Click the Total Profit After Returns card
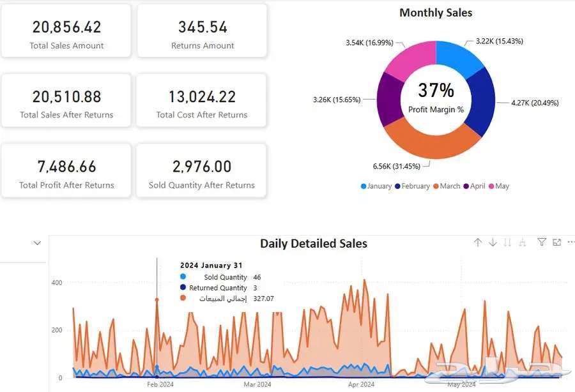The image size is (575, 392). pyautogui.click(x=66, y=171)
